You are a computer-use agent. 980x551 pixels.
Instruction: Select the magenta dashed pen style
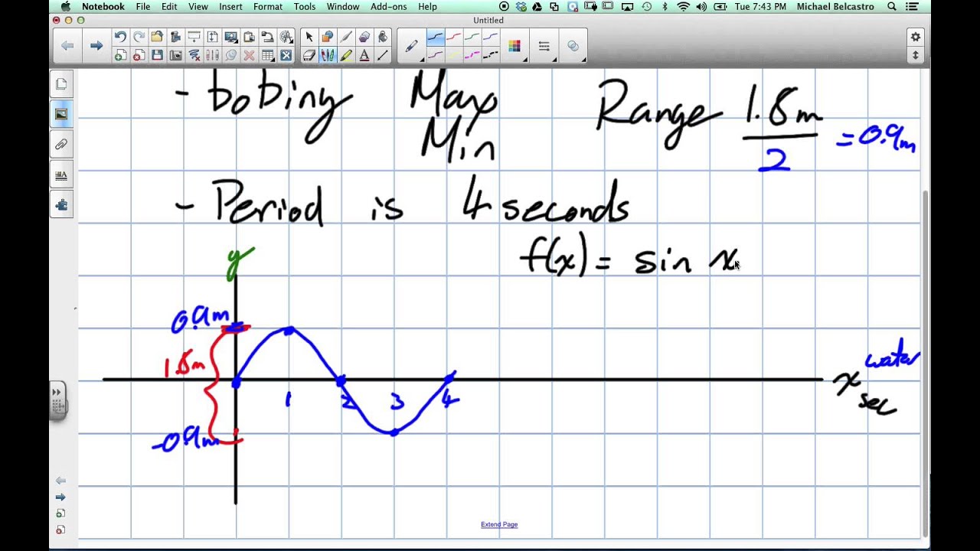tap(472, 55)
